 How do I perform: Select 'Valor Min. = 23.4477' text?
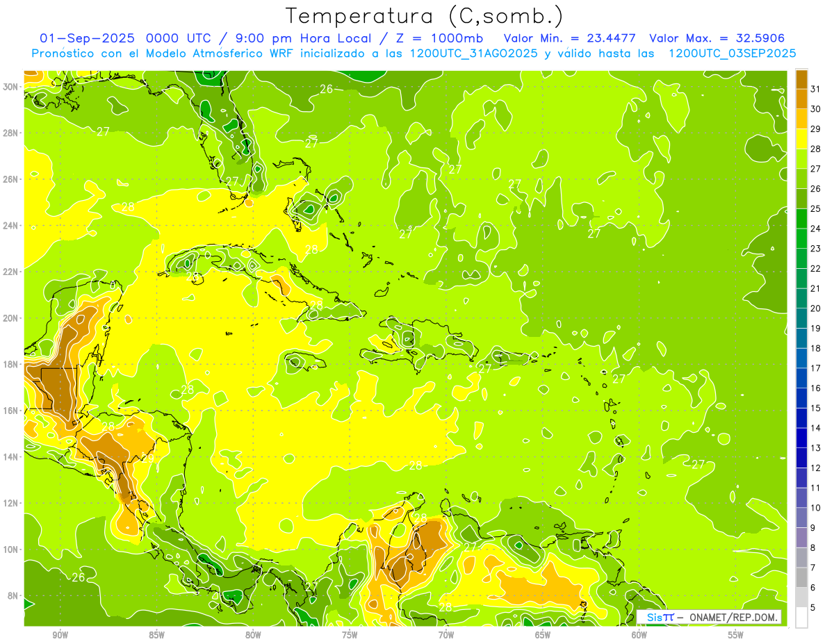tap(571, 38)
